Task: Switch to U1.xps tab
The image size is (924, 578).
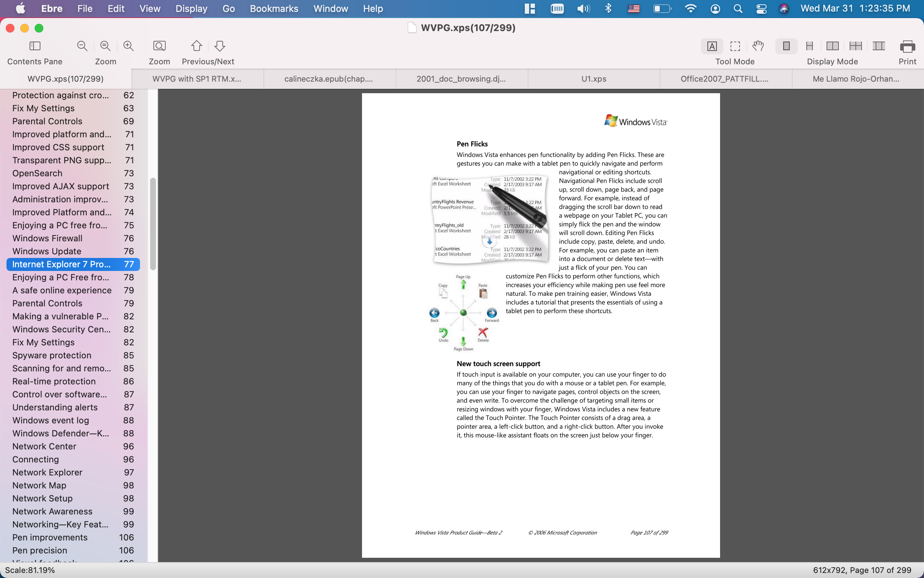Action: pyautogui.click(x=594, y=79)
